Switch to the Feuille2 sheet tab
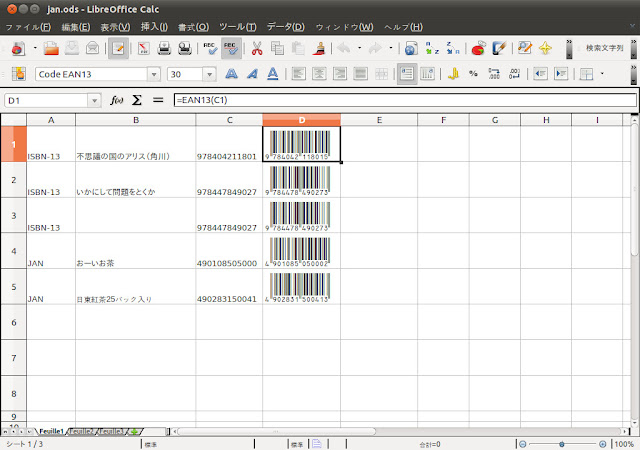The image size is (640, 450). [81, 431]
